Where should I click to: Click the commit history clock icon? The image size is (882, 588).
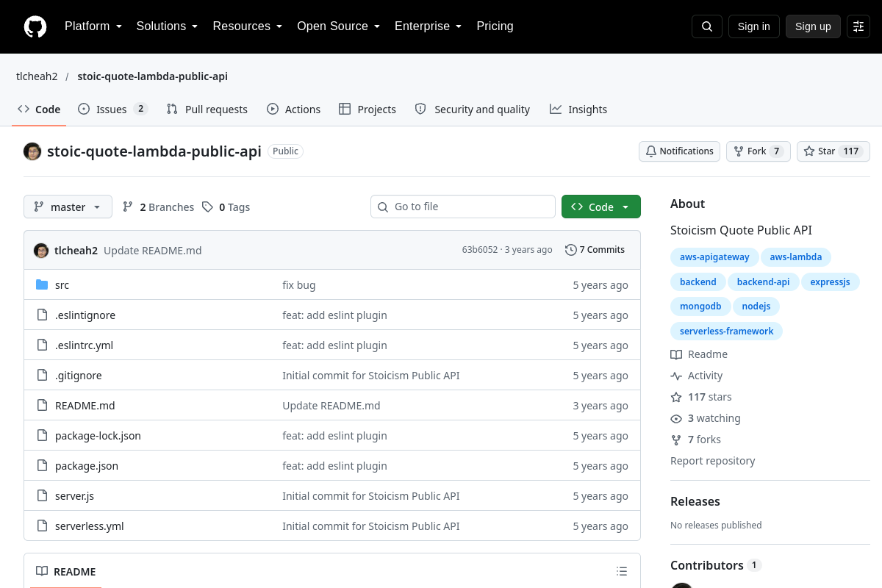click(x=570, y=250)
